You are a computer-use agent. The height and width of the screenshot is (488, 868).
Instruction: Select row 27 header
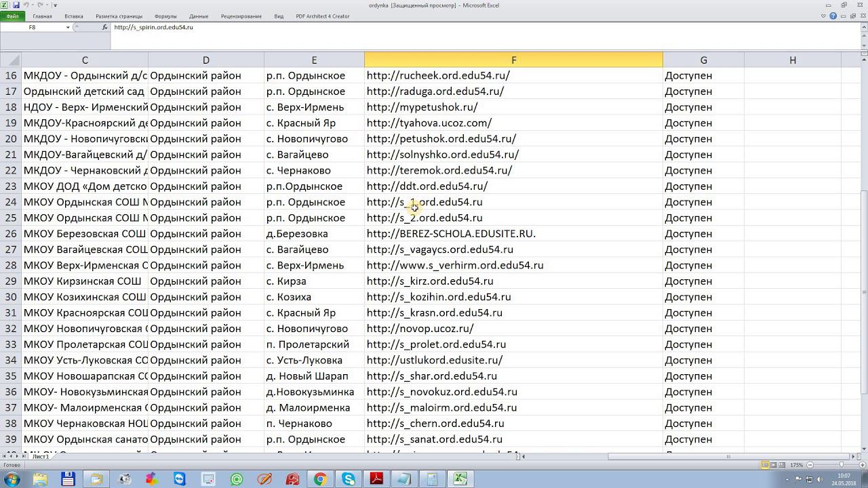[10, 249]
